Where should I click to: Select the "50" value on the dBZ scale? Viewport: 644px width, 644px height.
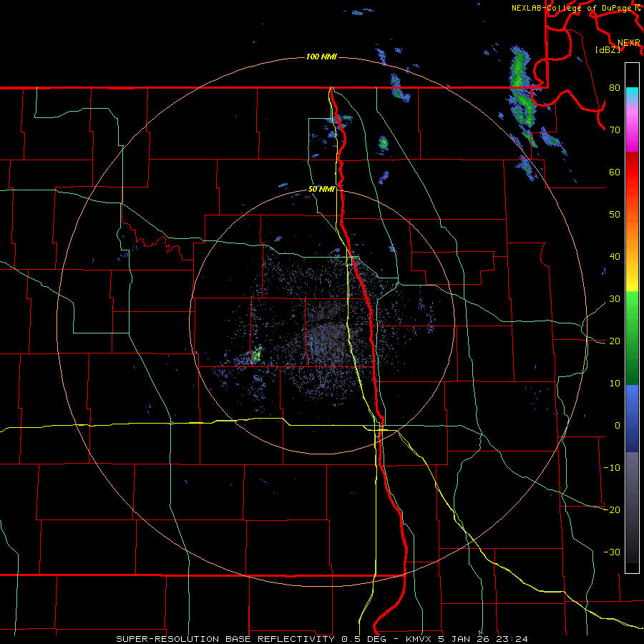click(615, 215)
